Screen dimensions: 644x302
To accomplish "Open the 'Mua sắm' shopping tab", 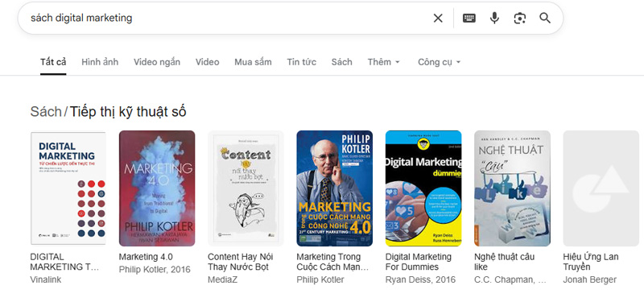I will click(x=253, y=62).
